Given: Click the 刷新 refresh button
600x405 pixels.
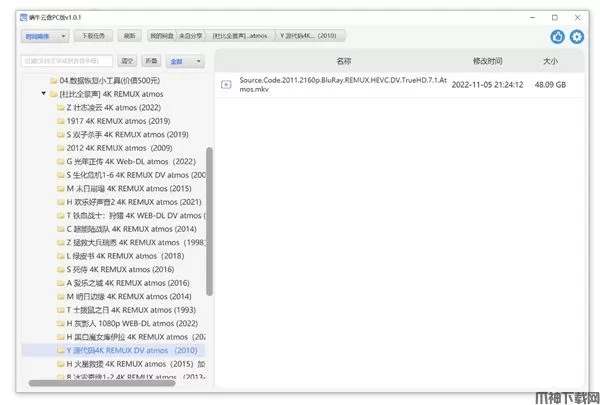Looking at the screenshot, I should click(x=128, y=36).
